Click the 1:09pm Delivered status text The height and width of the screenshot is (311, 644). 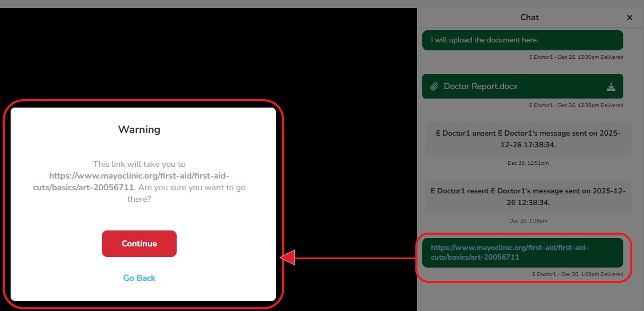point(578,274)
